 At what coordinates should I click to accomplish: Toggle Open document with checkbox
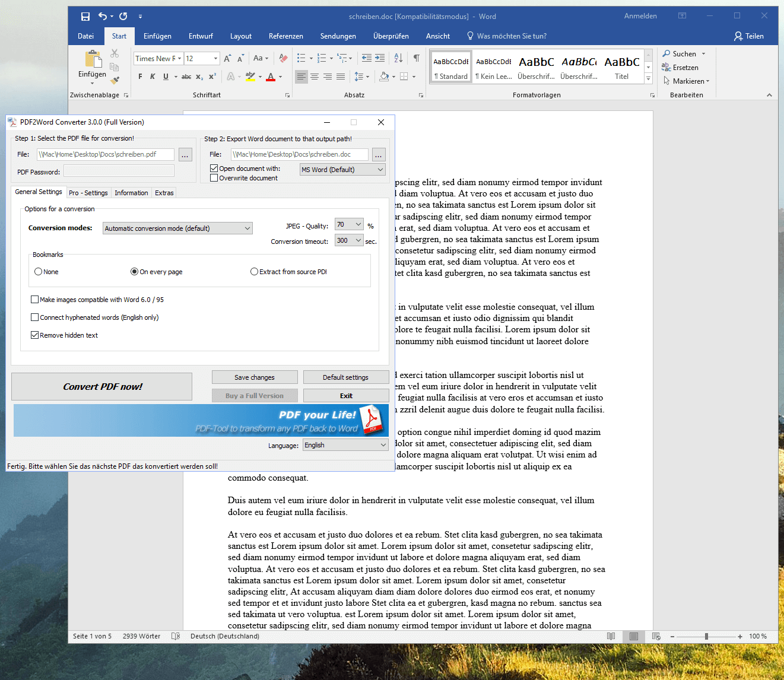[x=214, y=169]
